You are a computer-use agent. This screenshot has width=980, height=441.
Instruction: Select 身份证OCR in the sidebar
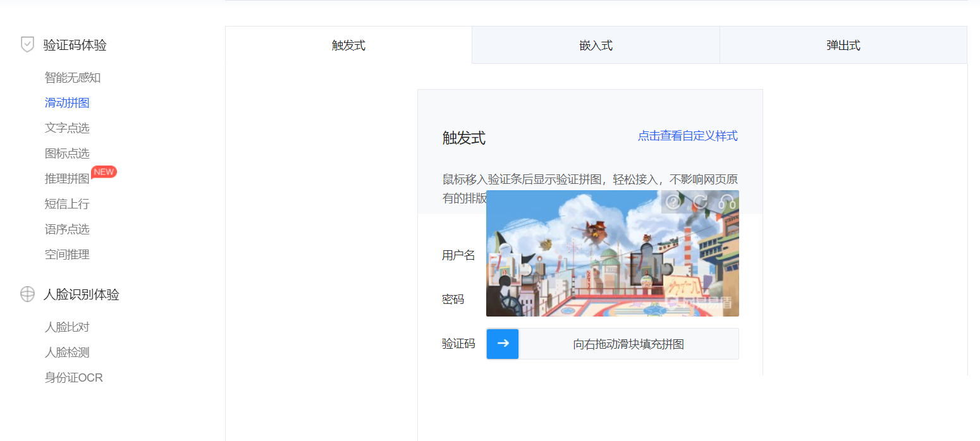73,377
